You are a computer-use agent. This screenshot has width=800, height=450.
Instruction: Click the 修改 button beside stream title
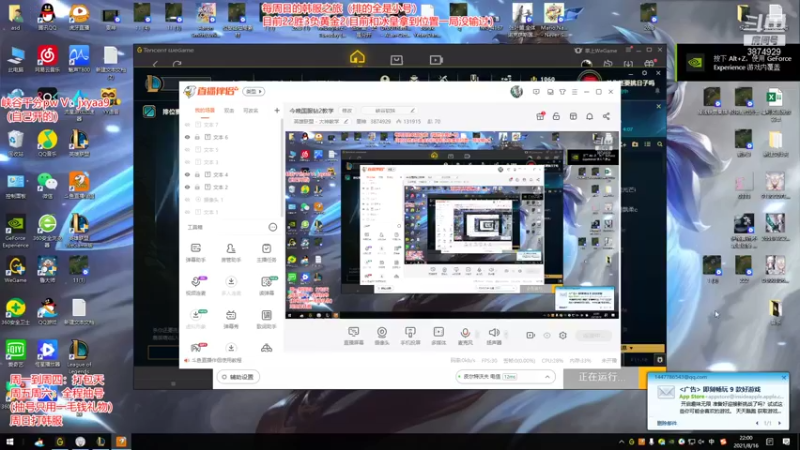347,111
